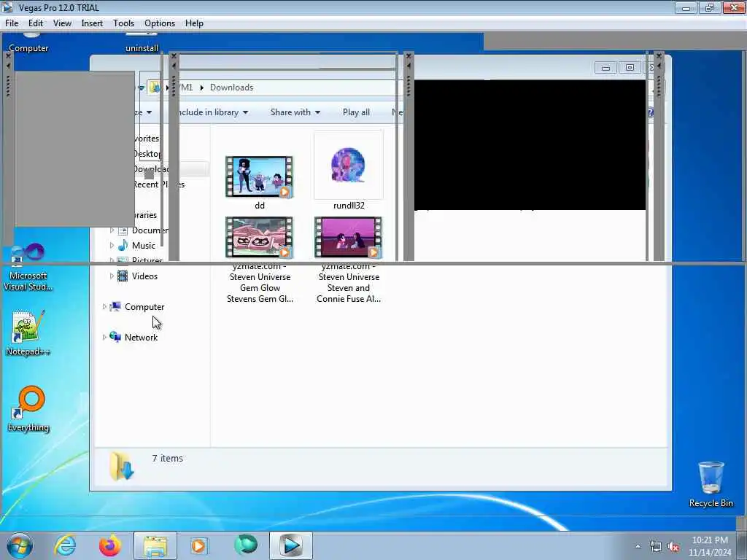Open the taskbar clock showing 10:21 PM

point(710,546)
